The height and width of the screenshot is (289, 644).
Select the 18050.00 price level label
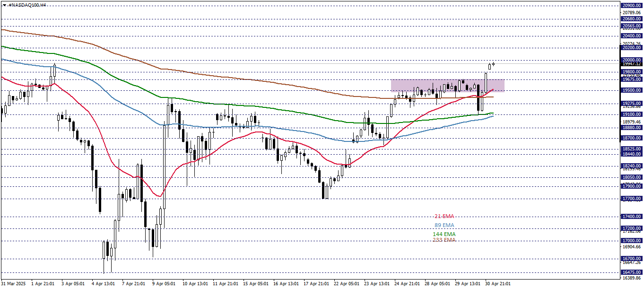[x=632, y=177]
